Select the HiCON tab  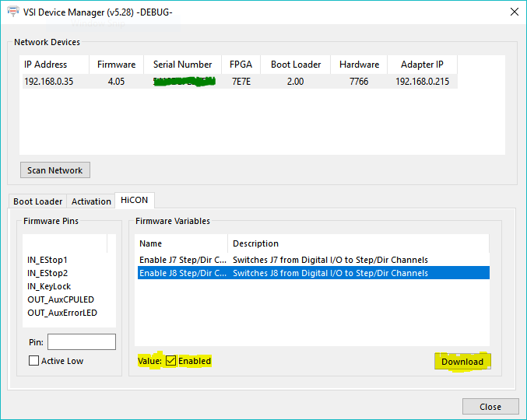(x=134, y=201)
